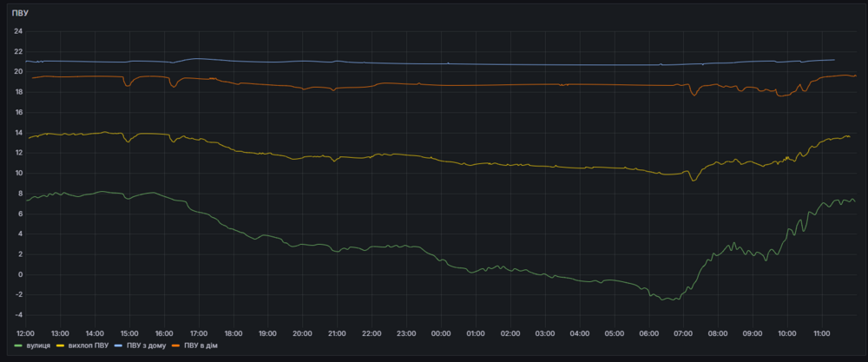Screen dimensions: 868x362
Task: Click the 24 value on the Y axis
Action: 17,31
